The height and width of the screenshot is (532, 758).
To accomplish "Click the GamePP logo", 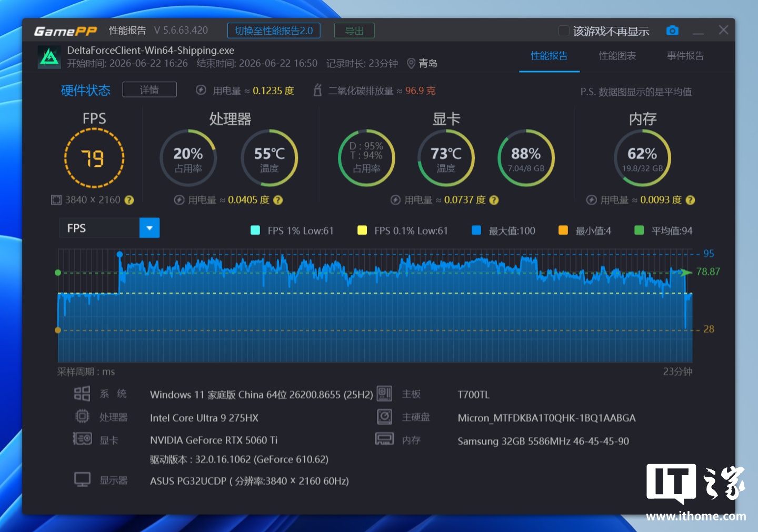I will pos(65,31).
